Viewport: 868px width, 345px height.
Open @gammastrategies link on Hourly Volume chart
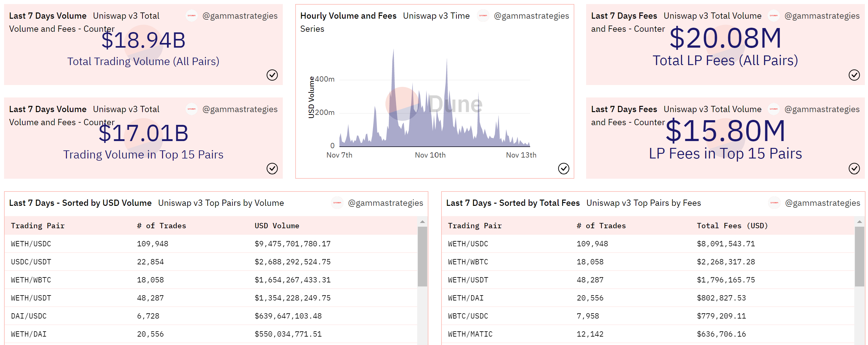531,16
